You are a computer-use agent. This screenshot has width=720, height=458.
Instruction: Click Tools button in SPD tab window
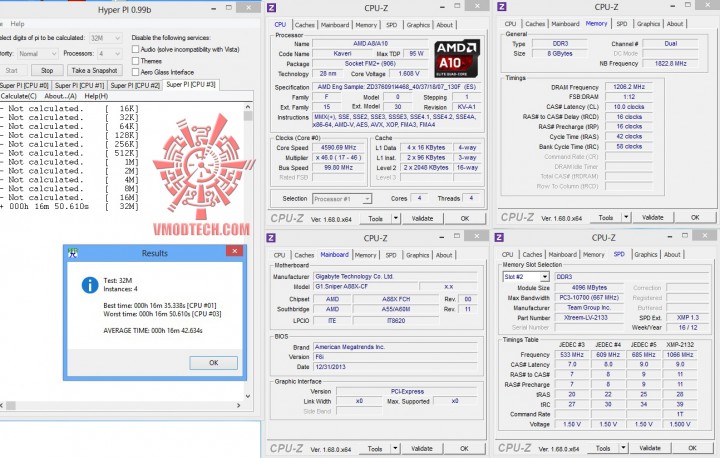coord(603,448)
